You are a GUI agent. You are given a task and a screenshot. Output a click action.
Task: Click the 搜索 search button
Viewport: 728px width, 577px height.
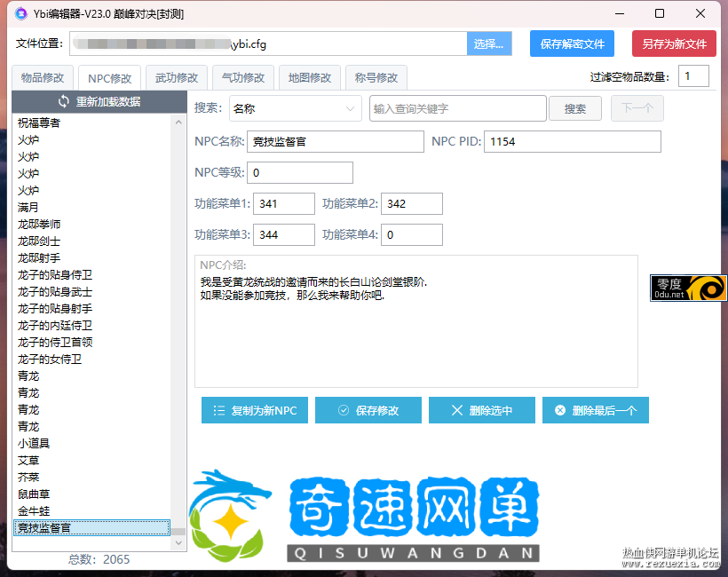tap(574, 108)
